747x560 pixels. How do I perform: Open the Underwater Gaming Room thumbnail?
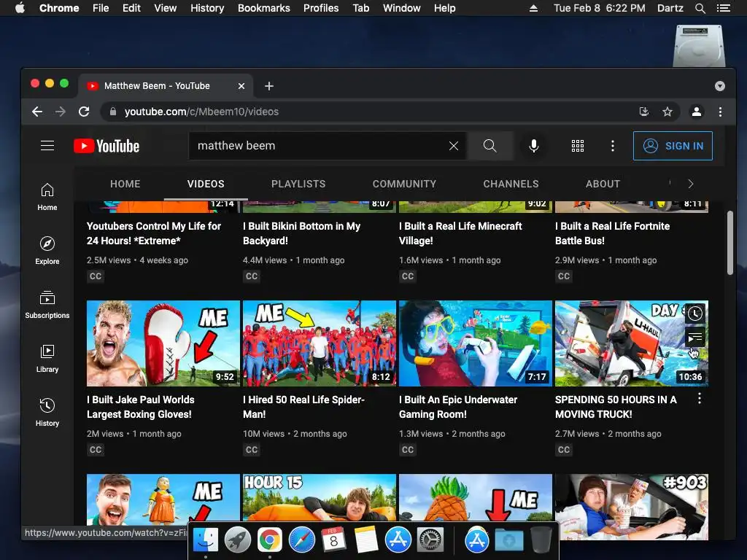(x=476, y=343)
